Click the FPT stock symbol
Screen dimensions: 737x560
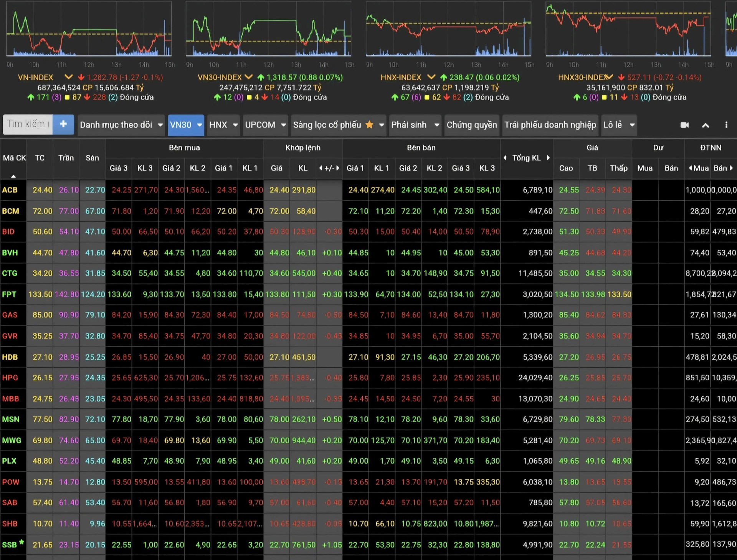[9, 294]
